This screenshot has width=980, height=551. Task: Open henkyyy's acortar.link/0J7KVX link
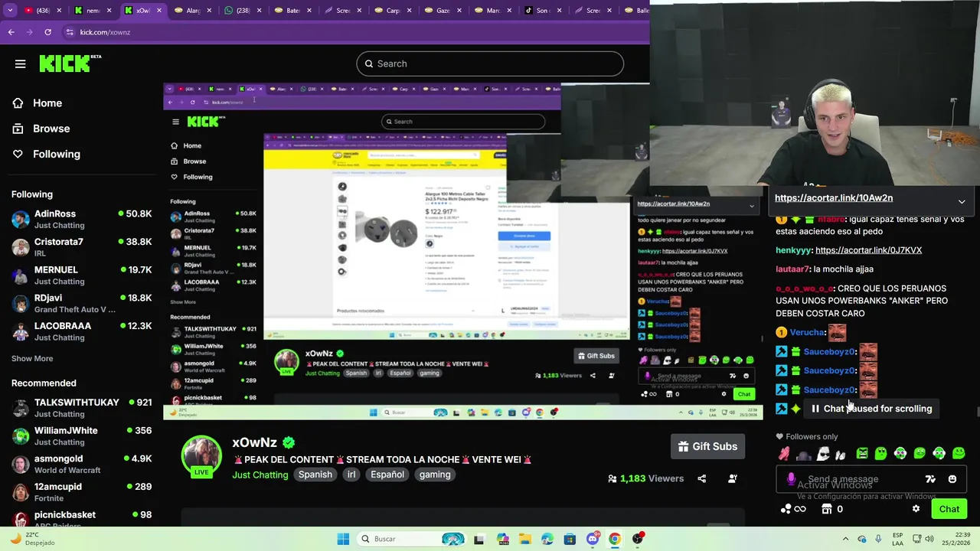(868, 250)
